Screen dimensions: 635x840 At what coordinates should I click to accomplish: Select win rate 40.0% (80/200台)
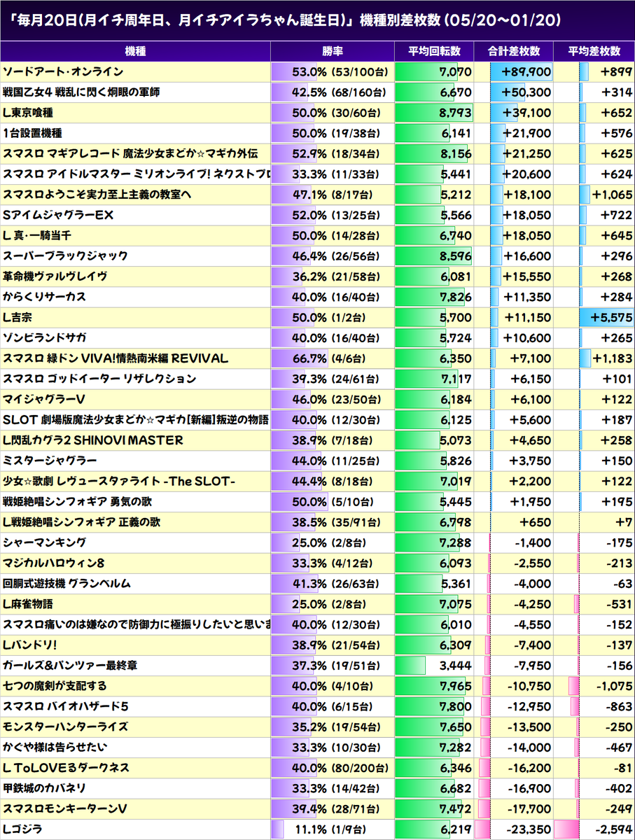(333, 768)
